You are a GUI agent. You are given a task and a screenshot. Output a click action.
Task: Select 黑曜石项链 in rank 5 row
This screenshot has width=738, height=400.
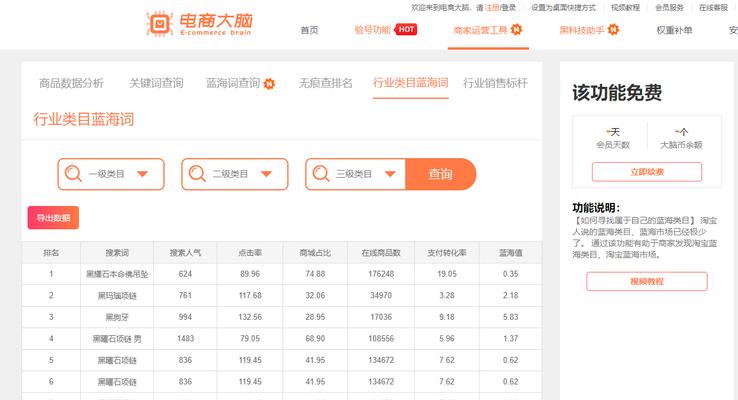[117, 360]
